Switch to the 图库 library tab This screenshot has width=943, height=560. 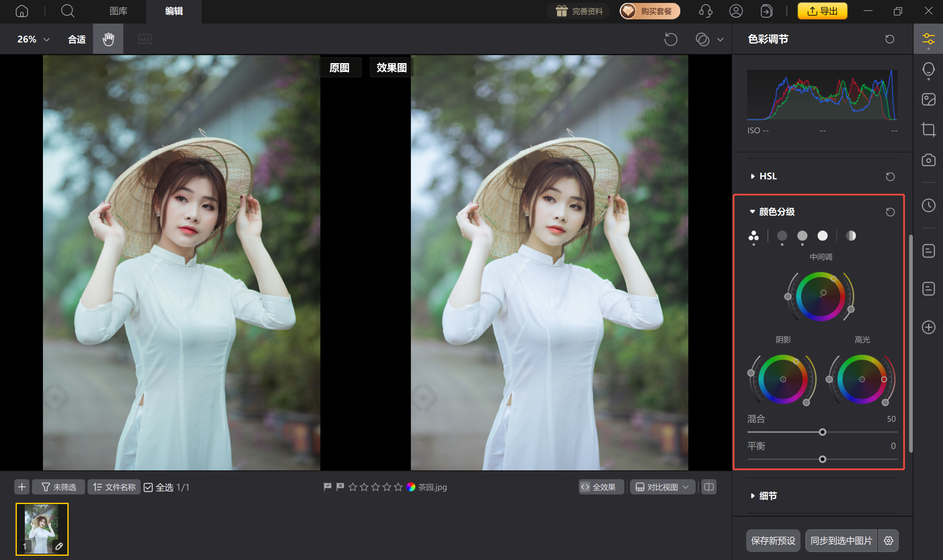coord(118,11)
